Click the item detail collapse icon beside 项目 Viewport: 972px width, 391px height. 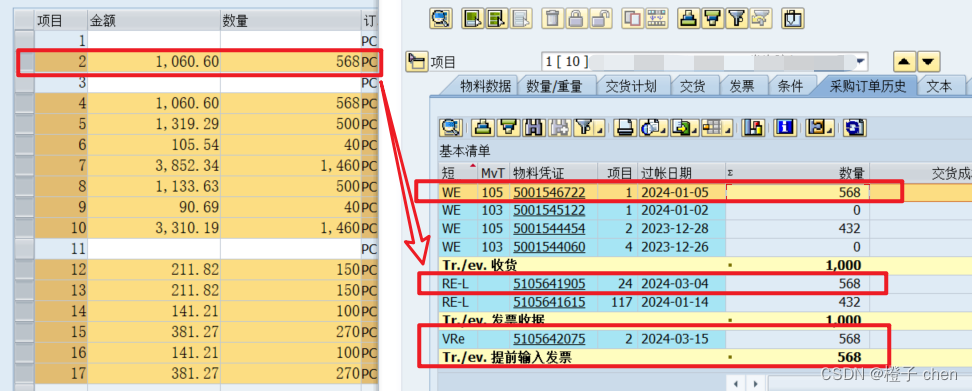[x=416, y=61]
